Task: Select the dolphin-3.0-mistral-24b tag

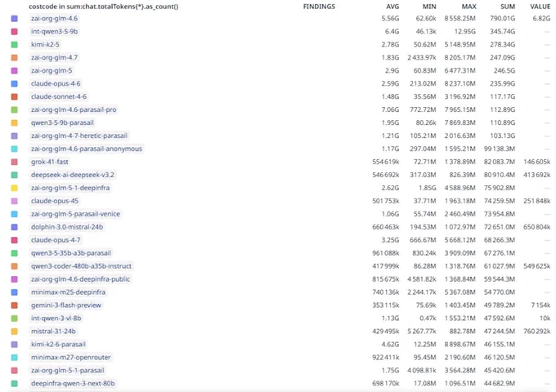Action: click(67, 227)
